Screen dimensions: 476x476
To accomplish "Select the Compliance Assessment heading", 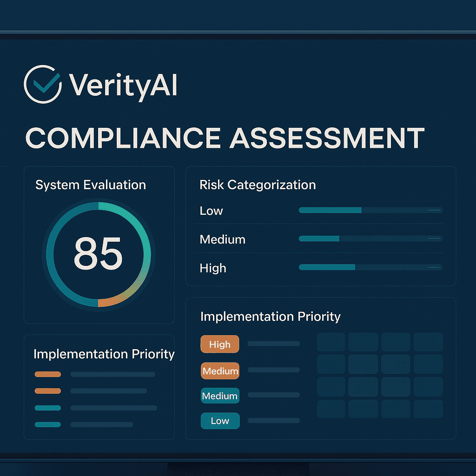I will (x=225, y=138).
